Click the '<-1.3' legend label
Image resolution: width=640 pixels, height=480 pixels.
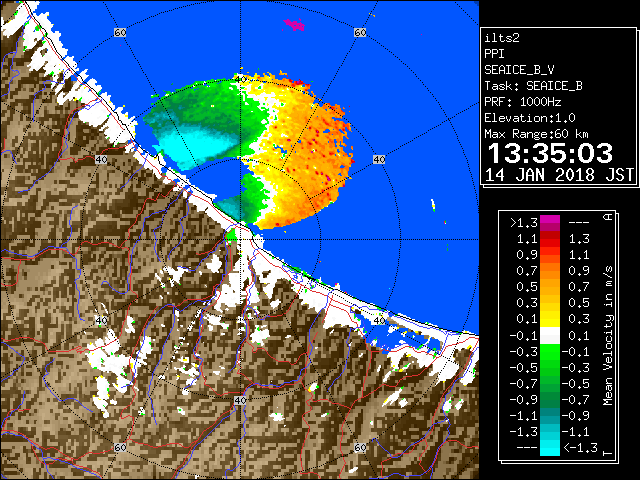point(580,448)
